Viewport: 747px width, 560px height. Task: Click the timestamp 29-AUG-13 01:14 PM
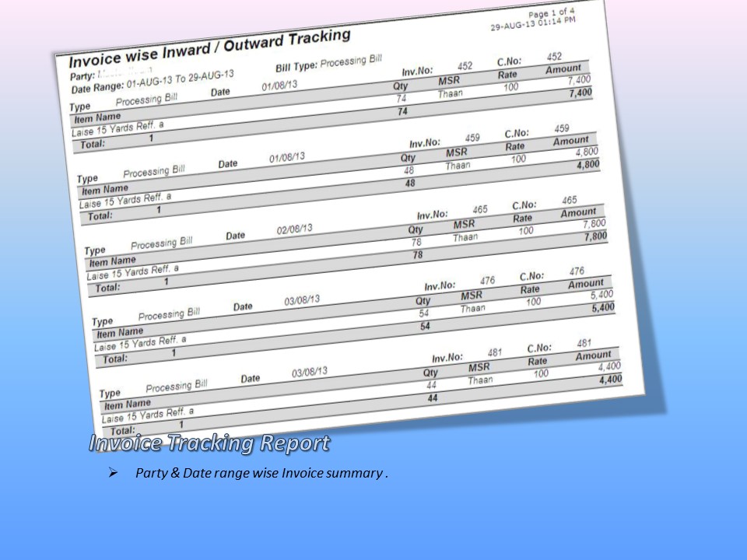coord(533,23)
